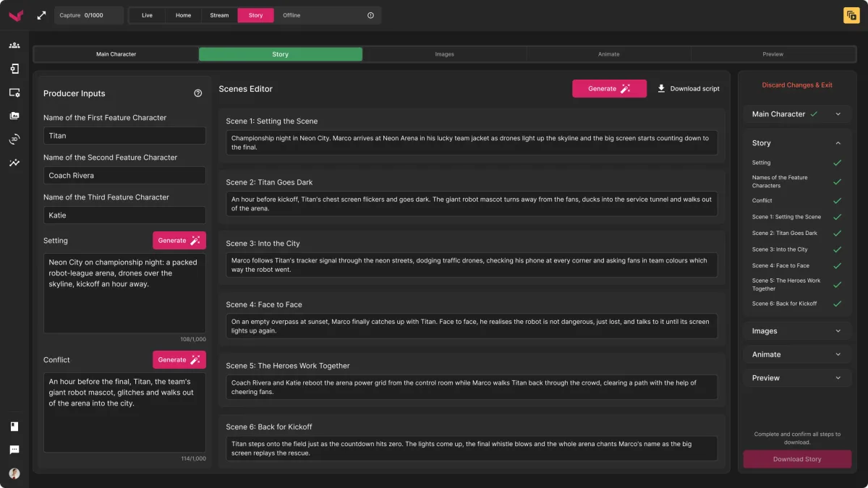Open the device login sidebar icon
The image size is (868, 488).
(x=14, y=69)
